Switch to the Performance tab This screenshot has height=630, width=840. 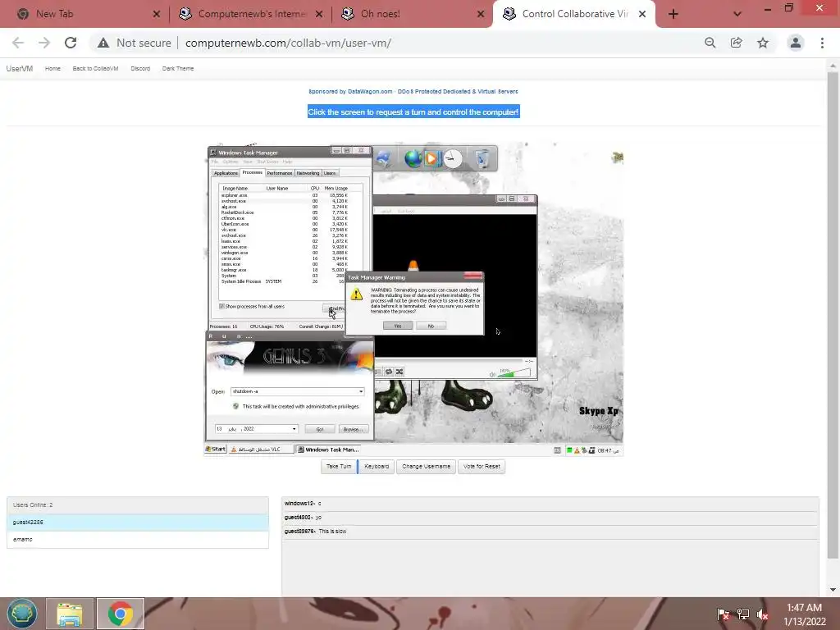[x=280, y=173]
